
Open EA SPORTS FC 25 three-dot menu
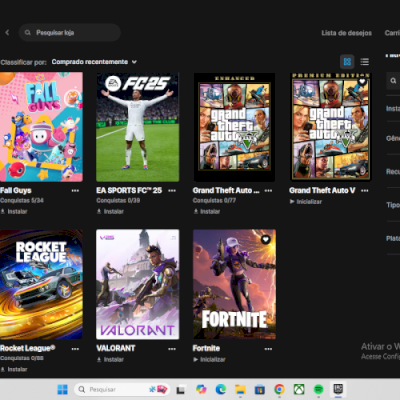coord(172,191)
